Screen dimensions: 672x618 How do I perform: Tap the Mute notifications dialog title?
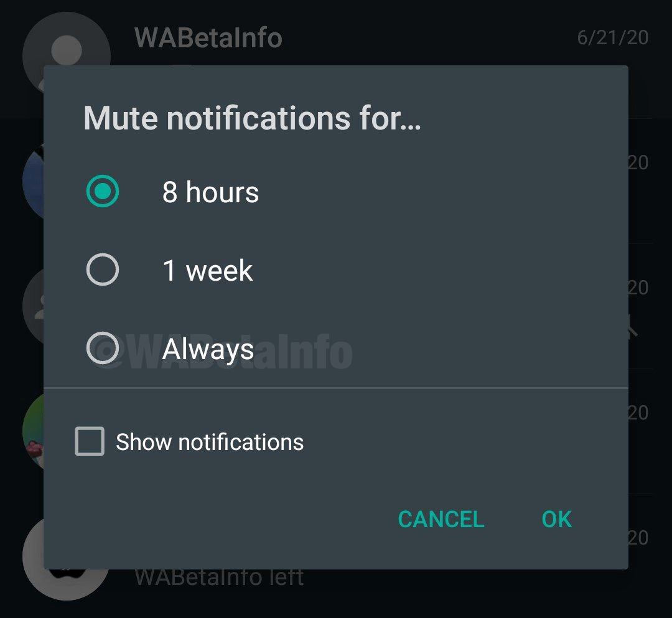(251, 118)
